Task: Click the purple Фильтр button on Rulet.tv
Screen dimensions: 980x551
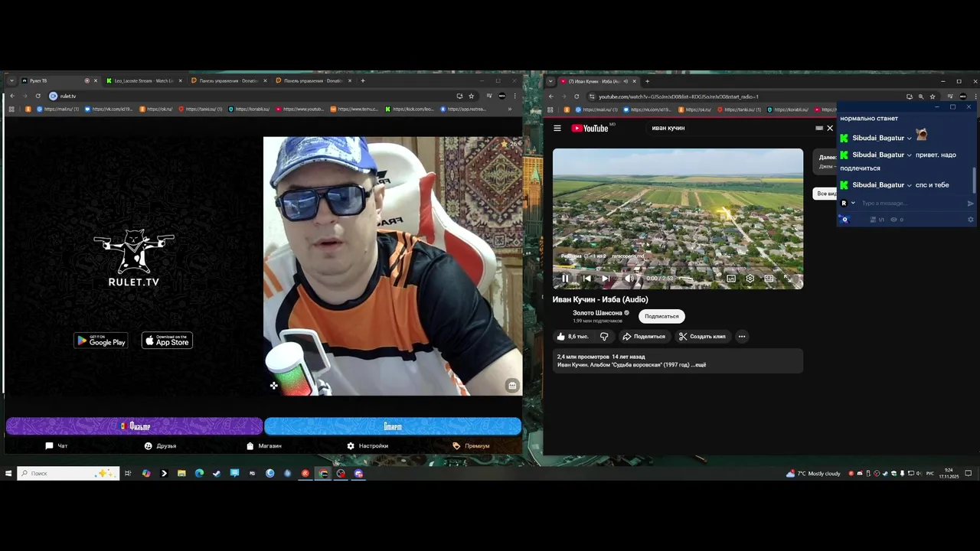Action: pos(134,426)
